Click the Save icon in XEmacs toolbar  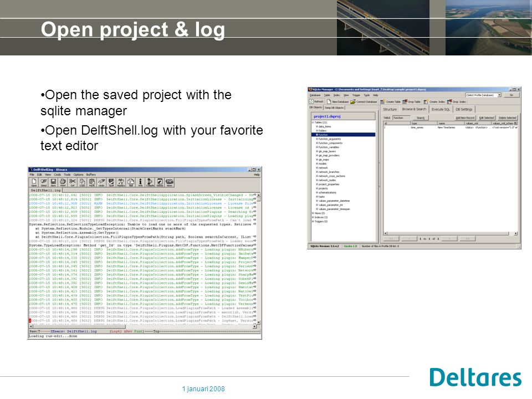coord(53,182)
